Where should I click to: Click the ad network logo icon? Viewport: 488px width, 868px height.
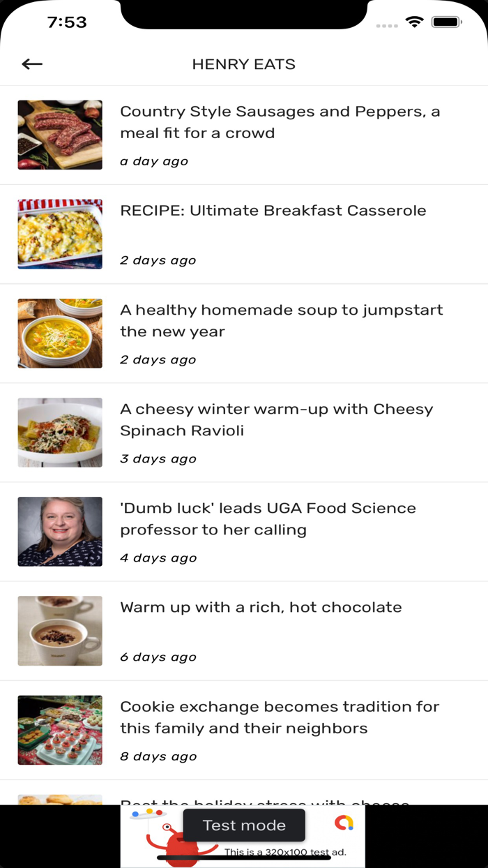tap(344, 823)
